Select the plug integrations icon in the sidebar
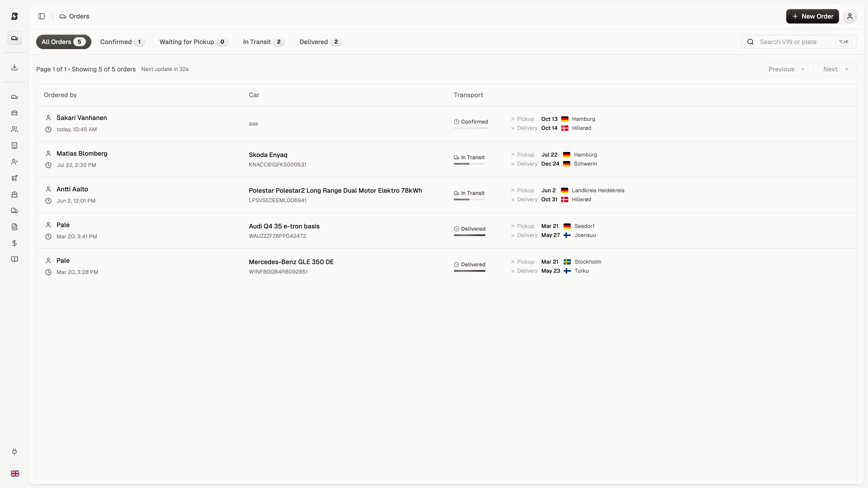 pos(14,452)
